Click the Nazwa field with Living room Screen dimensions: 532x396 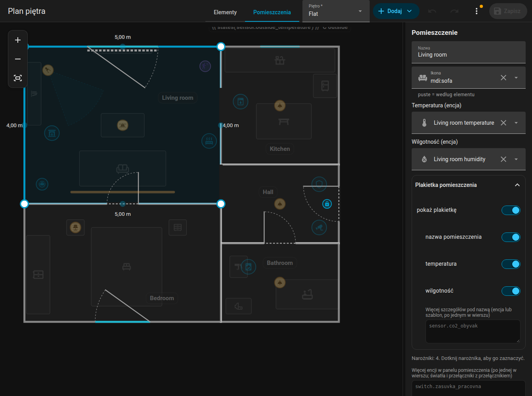[469, 52]
